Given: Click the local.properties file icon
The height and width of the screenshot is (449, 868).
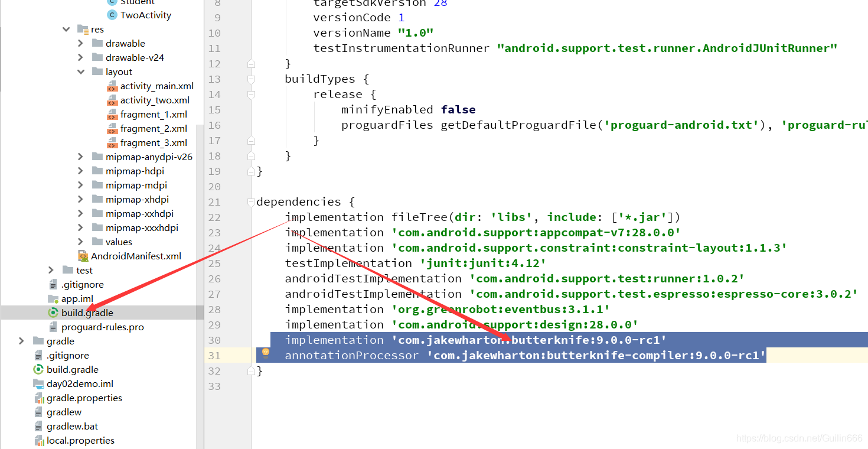Looking at the screenshot, I should [x=38, y=441].
